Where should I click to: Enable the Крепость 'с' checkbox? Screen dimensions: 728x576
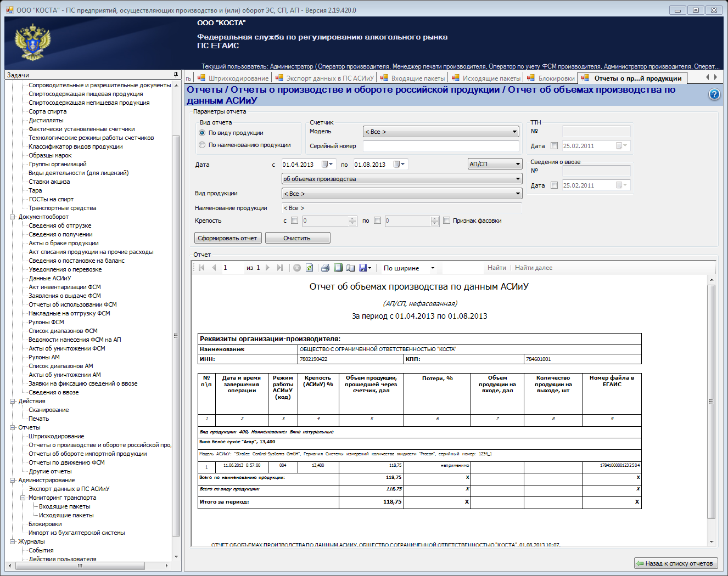(294, 221)
